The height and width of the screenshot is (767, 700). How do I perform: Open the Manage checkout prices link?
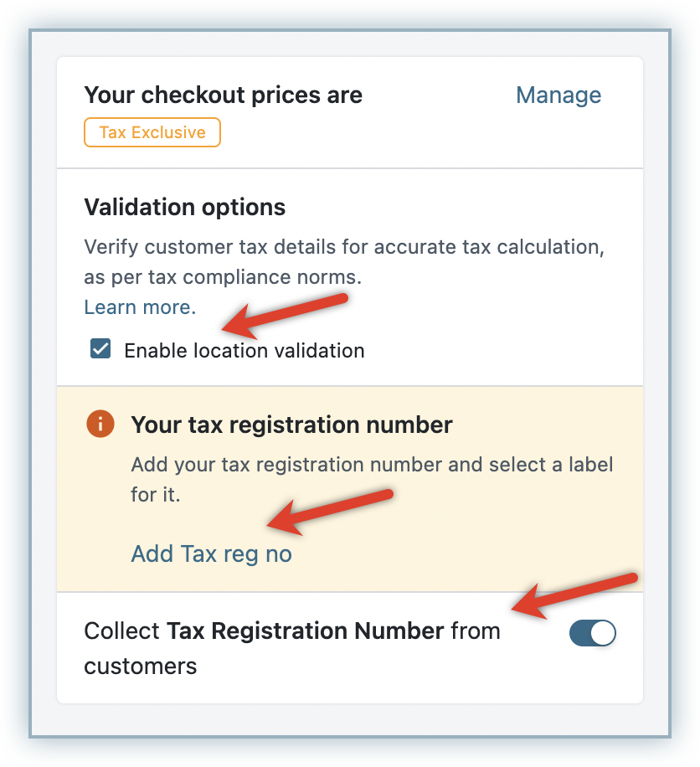(x=558, y=95)
